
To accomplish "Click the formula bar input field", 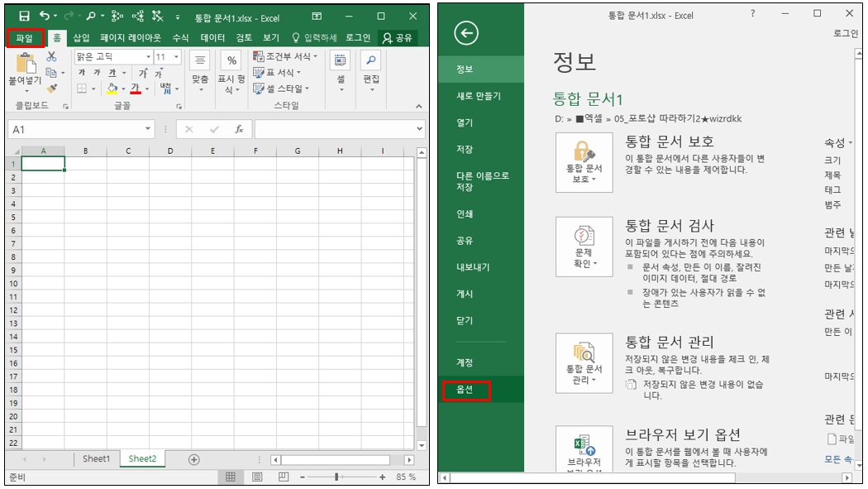I will click(339, 129).
